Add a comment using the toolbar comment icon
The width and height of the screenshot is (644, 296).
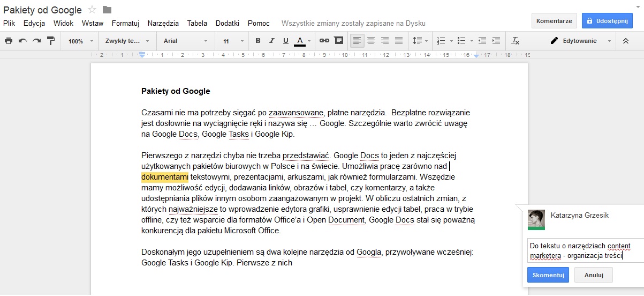[x=338, y=41]
